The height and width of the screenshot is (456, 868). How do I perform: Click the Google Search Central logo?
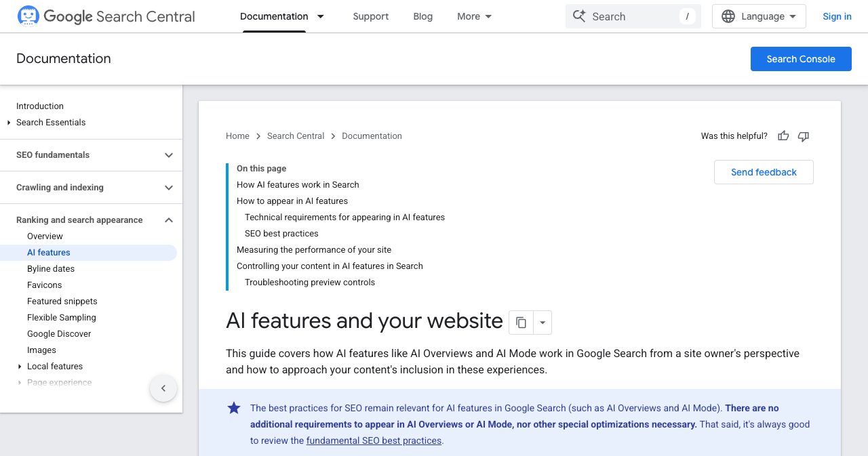106,16
